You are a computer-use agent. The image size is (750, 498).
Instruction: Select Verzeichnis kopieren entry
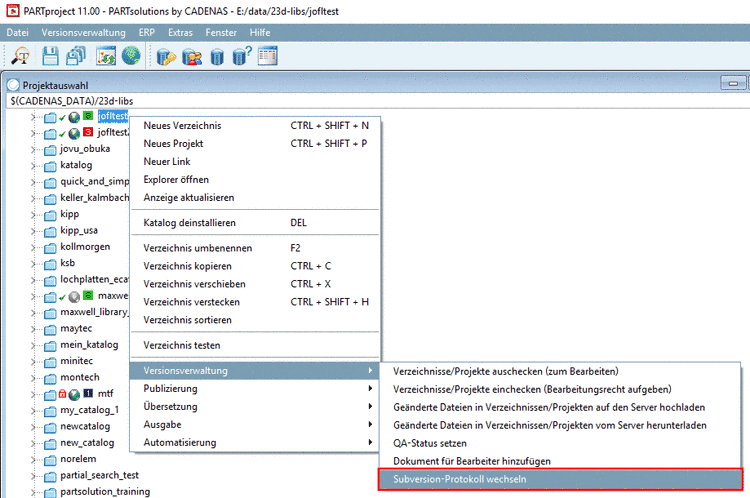click(x=255, y=266)
